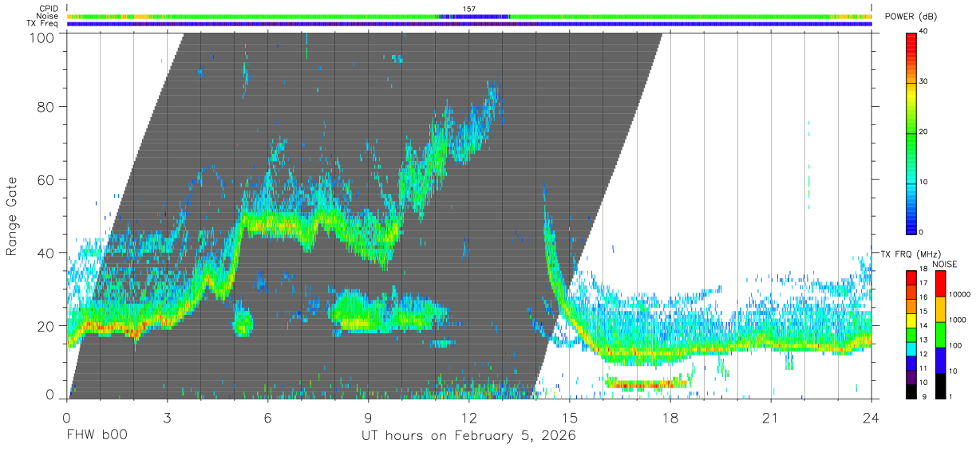
Task: Click the TX Freq label at top left
Action: (x=43, y=23)
